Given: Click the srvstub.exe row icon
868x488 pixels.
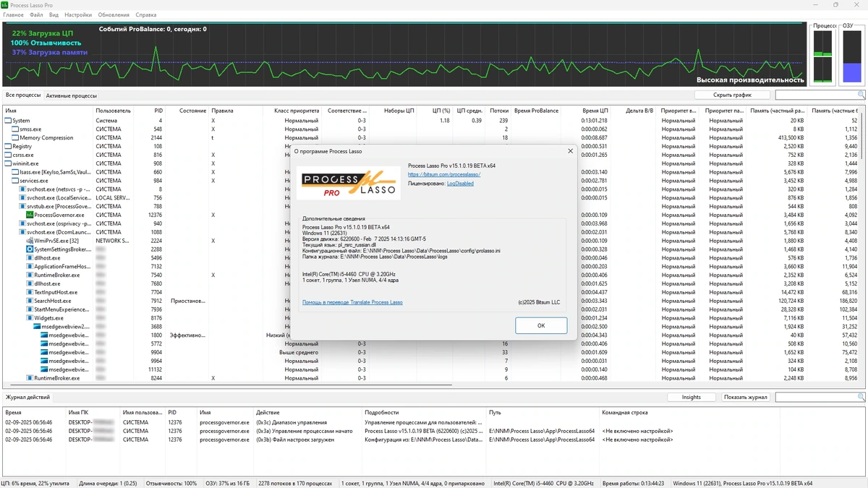Looking at the screenshot, I should (x=22, y=207).
